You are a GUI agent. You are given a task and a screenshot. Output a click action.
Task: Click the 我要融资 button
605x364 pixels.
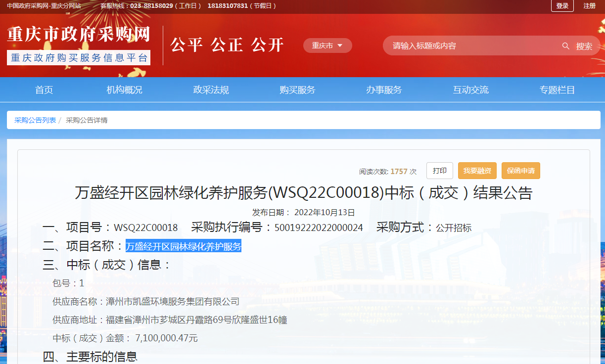(477, 171)
